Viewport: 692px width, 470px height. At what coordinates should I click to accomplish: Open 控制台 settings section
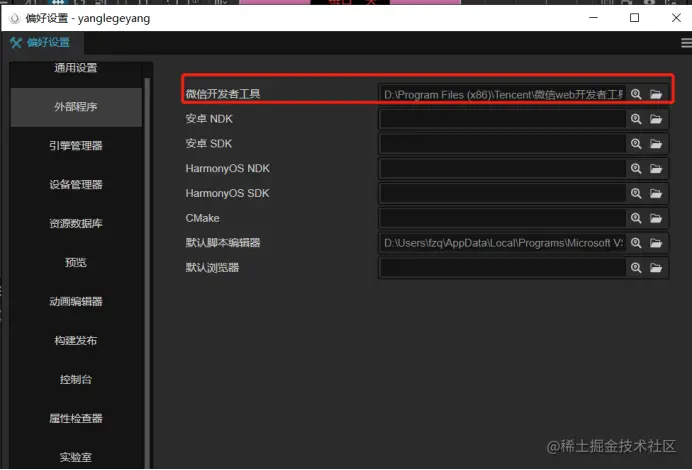pyautogui.click(x=76, y=380)
